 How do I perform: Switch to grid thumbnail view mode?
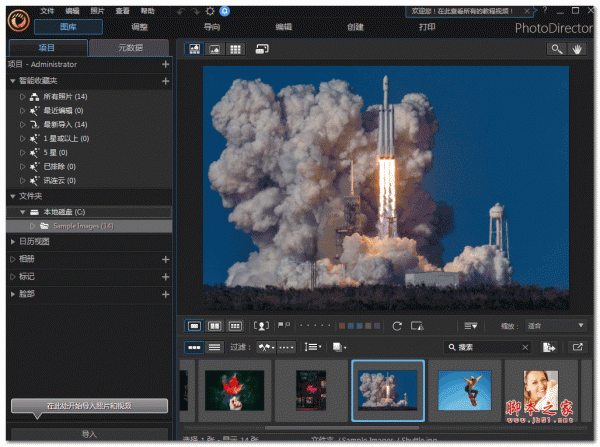[236, 48]
